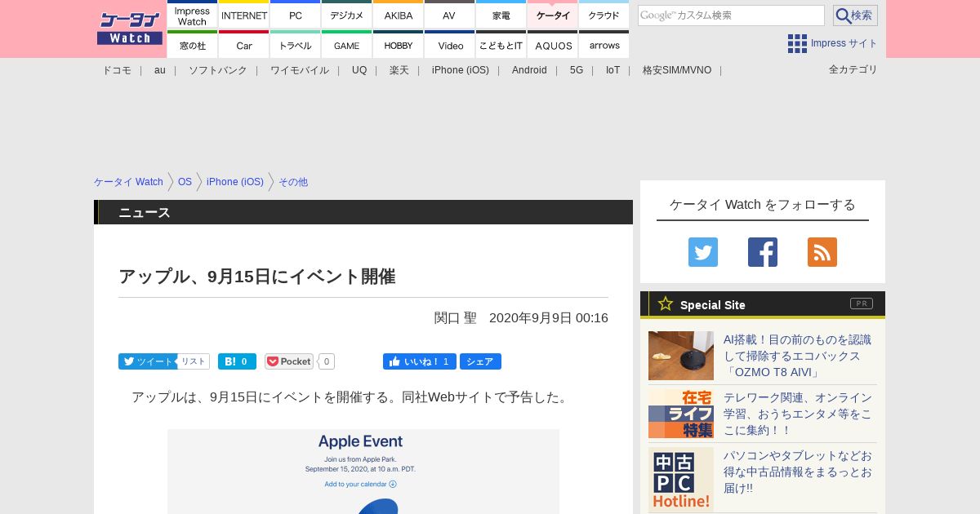Bookmark with the Hatena B! button
980x514 pixels.
(x=237, y=361)
